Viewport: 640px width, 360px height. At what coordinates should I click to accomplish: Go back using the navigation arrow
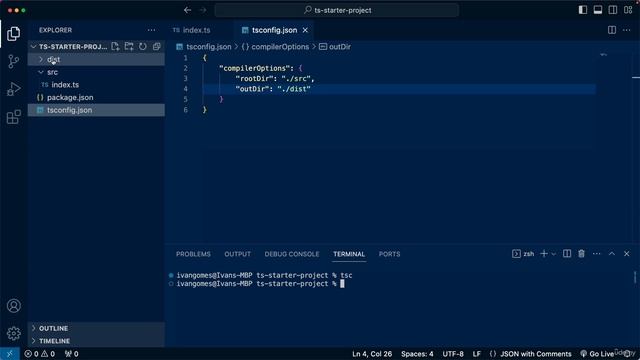coord(187,10)
